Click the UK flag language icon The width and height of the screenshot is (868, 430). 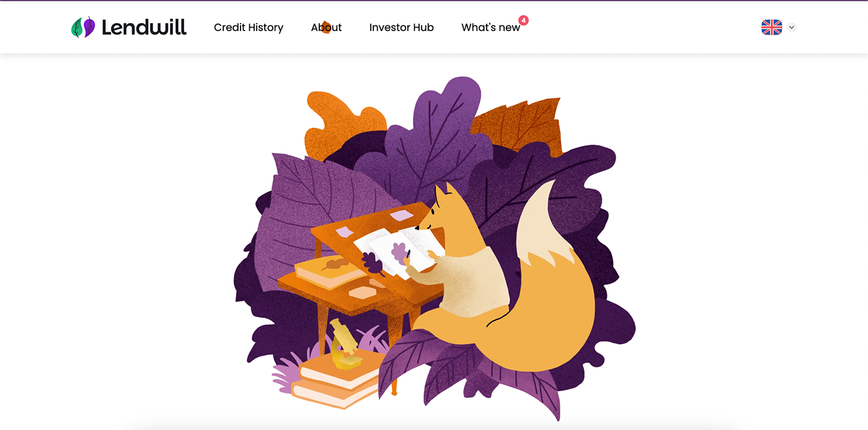tap(771, 27)
